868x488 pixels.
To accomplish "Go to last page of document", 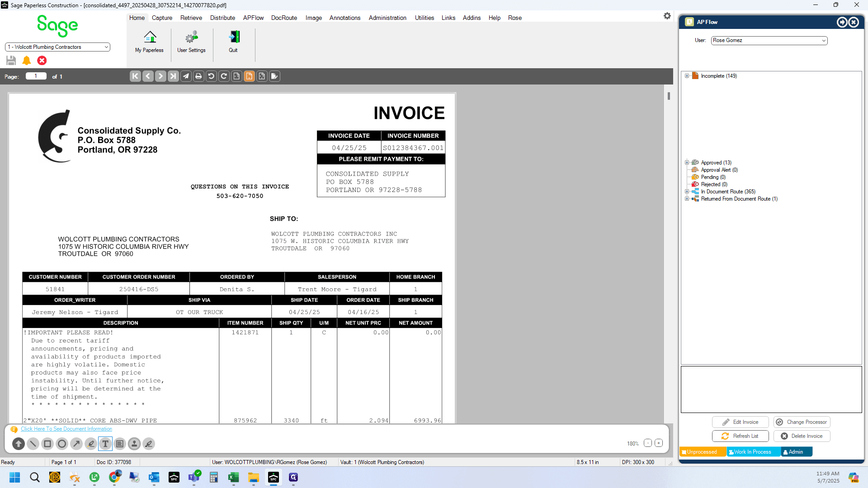I will pos(173,76).
